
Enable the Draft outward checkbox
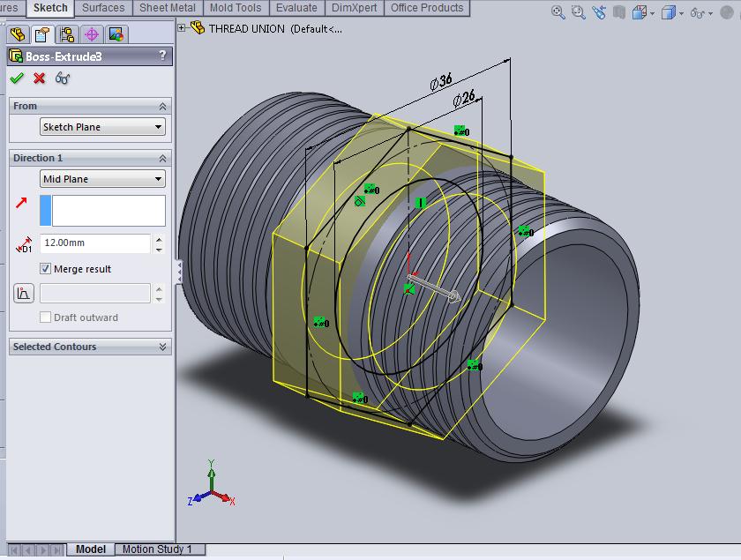43,317
